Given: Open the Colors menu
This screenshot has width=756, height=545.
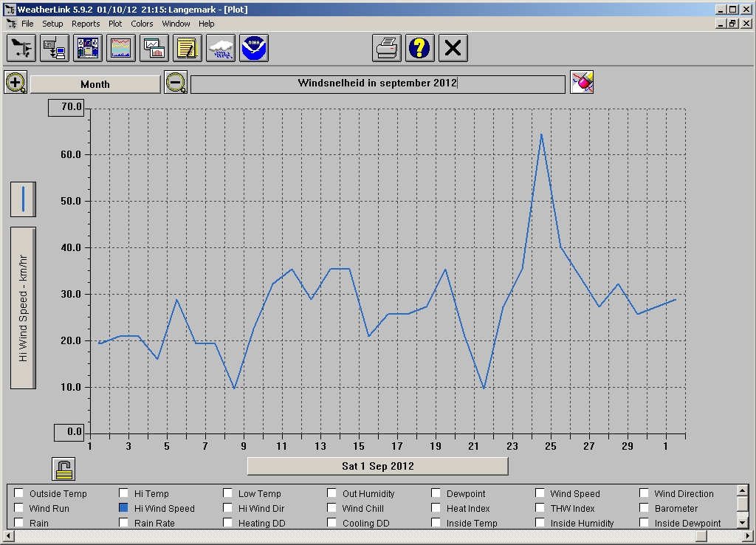Looking at the screenshot, I should pos(142,24).
